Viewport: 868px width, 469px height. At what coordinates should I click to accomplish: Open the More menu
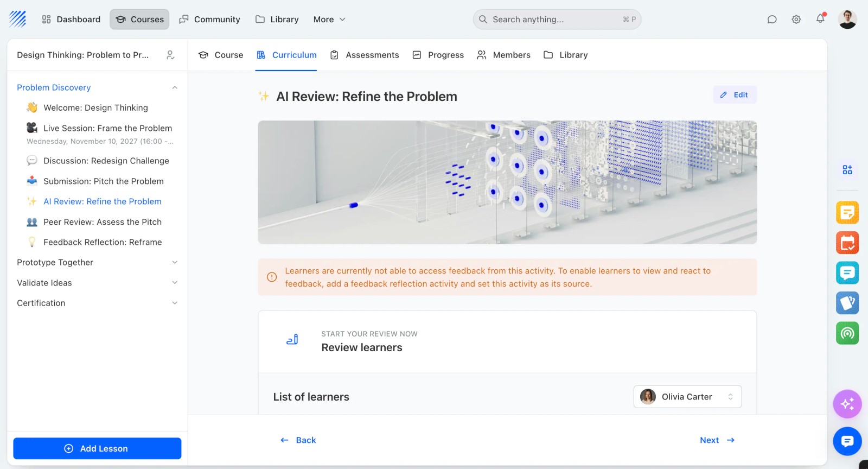[x=329, y=20]
